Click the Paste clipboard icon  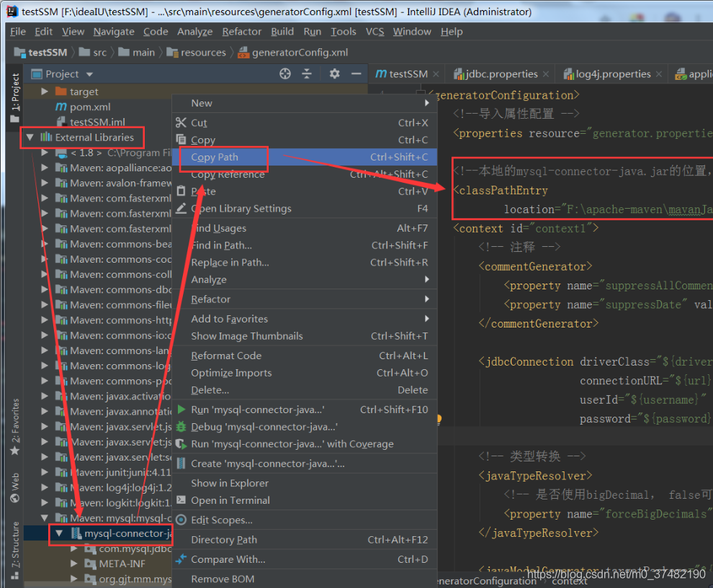(x=181, y=191)
